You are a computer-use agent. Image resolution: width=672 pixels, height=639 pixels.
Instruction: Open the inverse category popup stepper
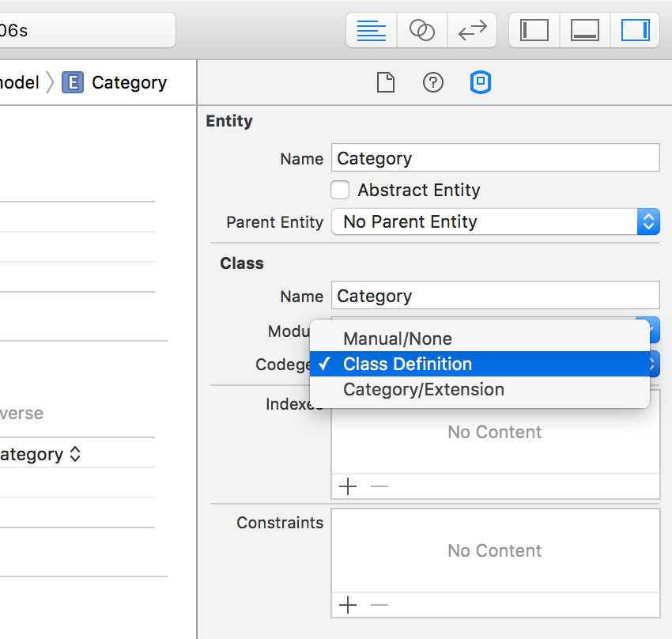point(75,454)
